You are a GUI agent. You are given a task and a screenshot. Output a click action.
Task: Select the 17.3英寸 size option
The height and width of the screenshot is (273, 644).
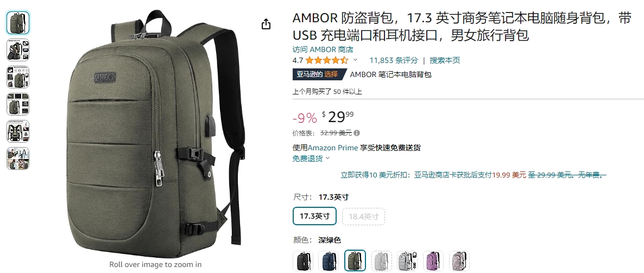(314, 217)
